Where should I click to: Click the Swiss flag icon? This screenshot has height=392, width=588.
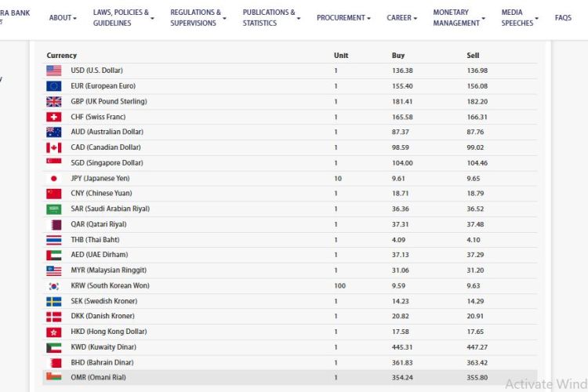53,117
